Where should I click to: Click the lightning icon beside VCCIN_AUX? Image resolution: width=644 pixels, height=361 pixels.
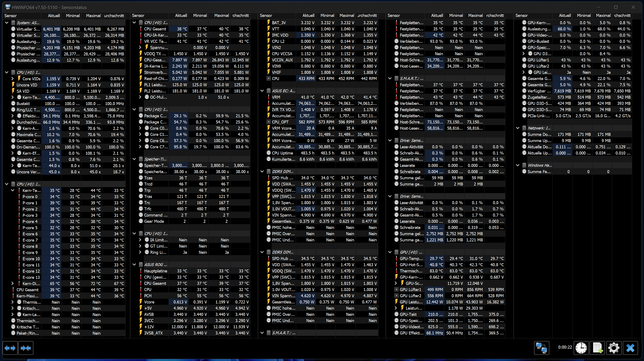coord(268,60)
